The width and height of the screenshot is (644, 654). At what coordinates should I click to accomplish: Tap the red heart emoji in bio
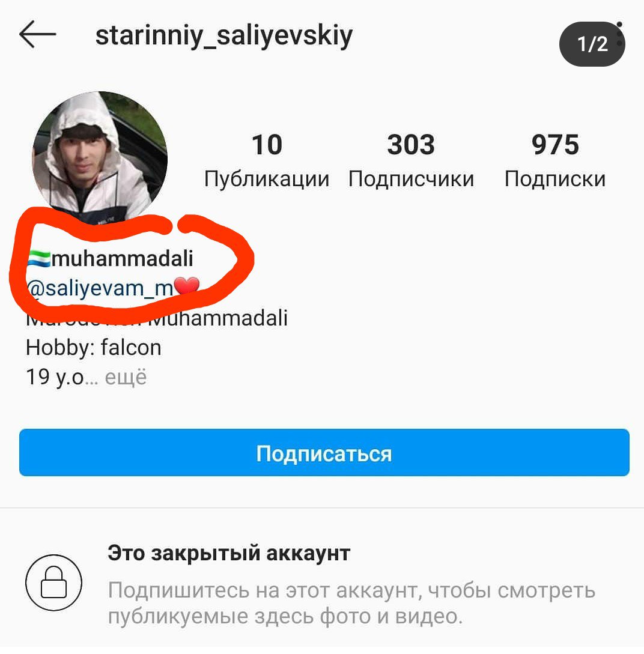(186, 286)
